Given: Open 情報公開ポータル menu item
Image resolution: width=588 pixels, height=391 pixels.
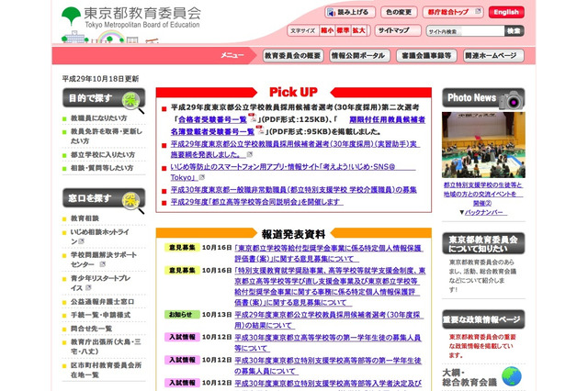Looking at the screenshot, I should click(359, 56).
